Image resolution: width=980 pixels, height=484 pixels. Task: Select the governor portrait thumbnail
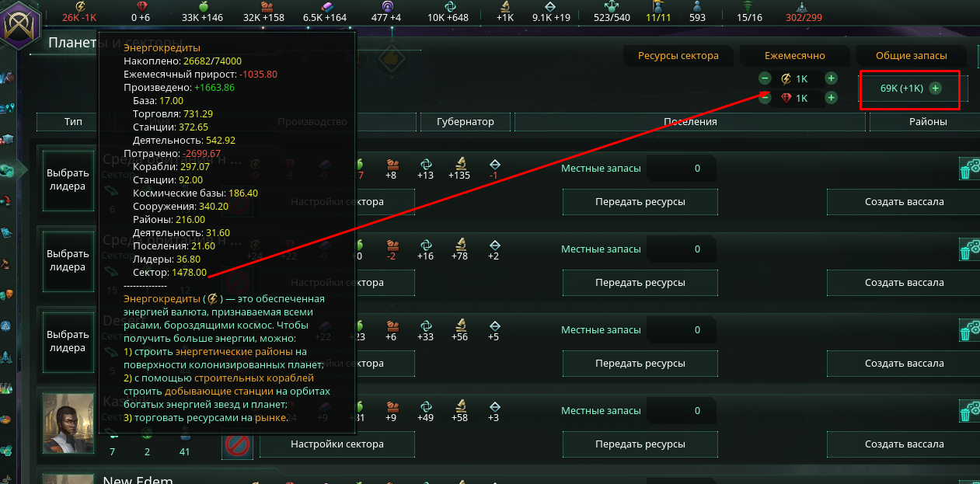[68, 423]
